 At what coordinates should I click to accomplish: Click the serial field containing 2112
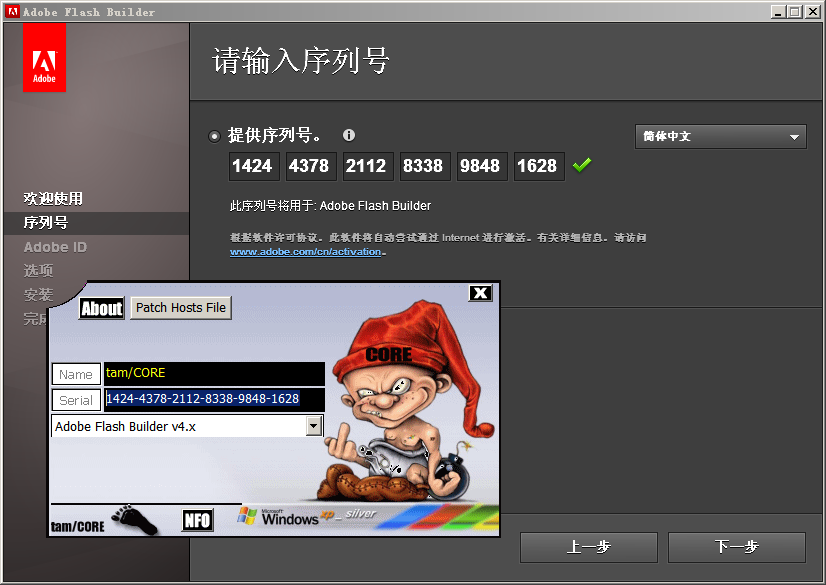pyautogui.click(x=368, y=166)
